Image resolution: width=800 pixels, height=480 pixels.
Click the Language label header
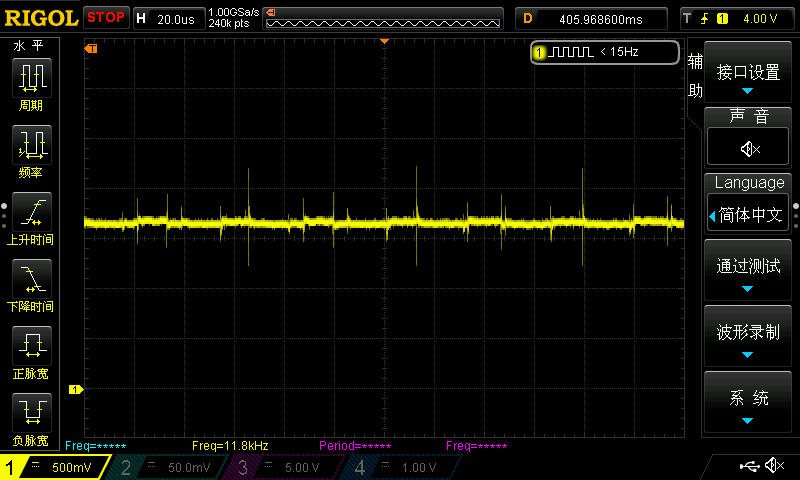tap(749, 183)
